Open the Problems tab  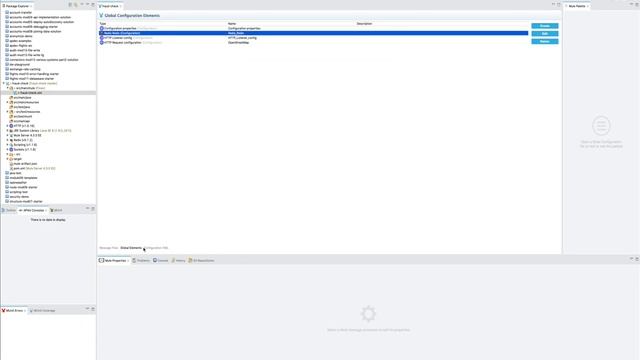(x=141, y=260)
